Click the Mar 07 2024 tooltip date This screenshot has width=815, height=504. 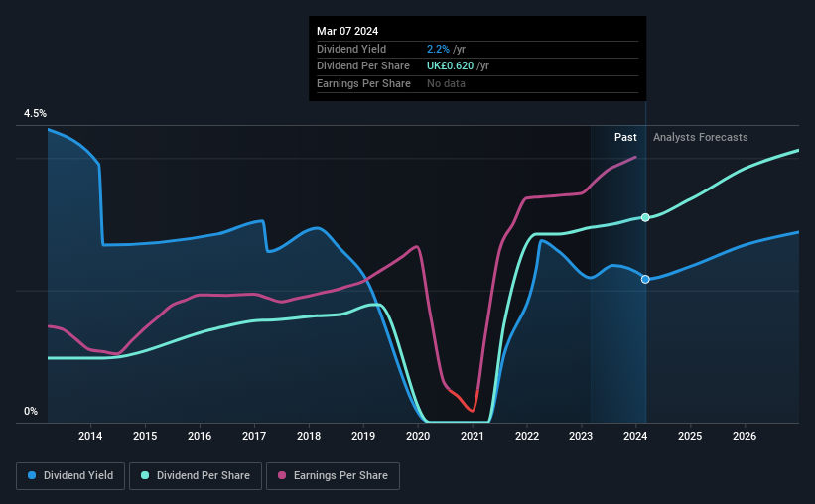[x=347, y=31]
